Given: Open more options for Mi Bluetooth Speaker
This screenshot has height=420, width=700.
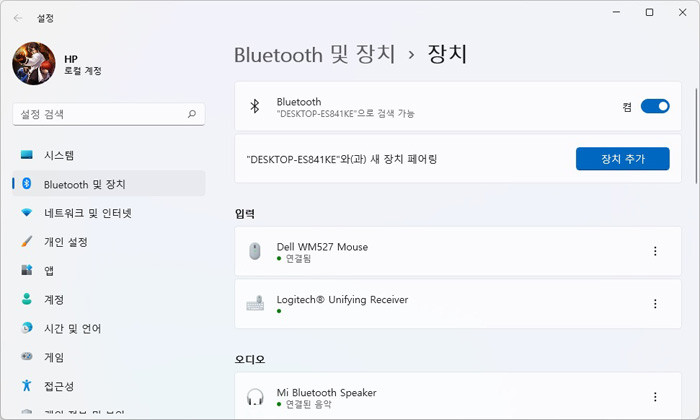Looking at the screenshot, I should (655, 397).
